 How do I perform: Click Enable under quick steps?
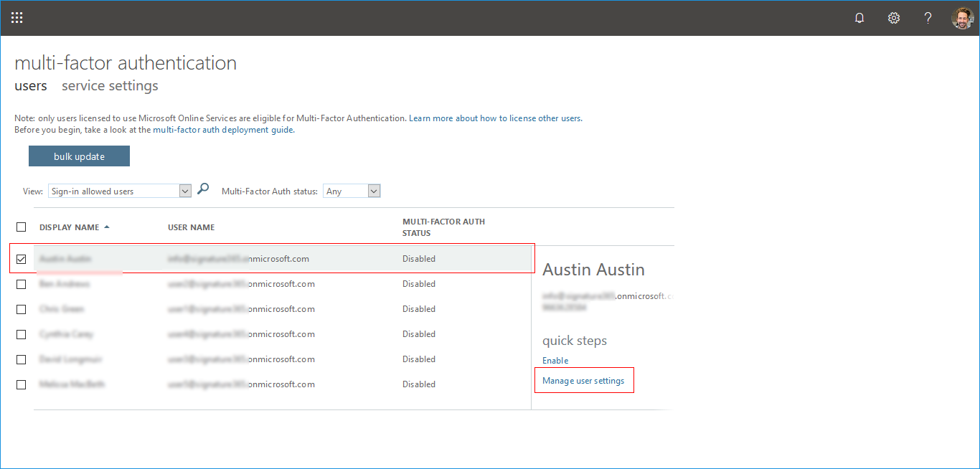click(x=555, y=361)
